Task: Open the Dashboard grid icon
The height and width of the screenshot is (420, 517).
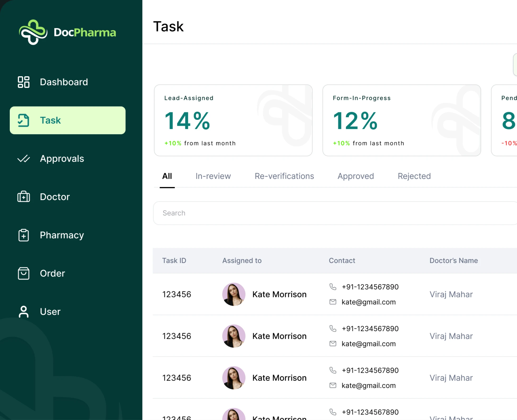Action: (23, 82)
